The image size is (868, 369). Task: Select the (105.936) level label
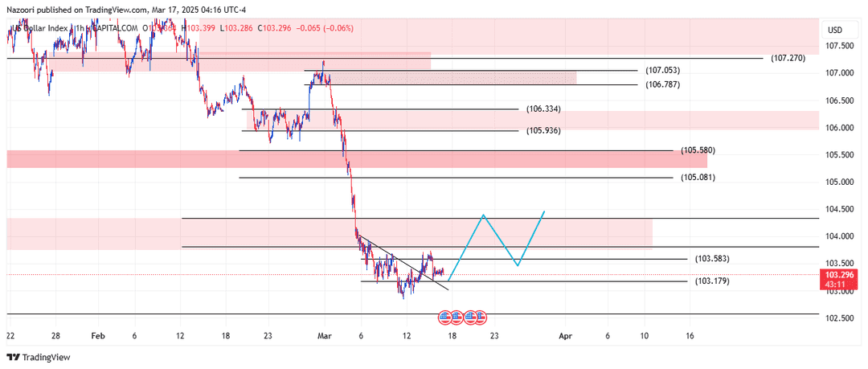[x=543, y=131]
